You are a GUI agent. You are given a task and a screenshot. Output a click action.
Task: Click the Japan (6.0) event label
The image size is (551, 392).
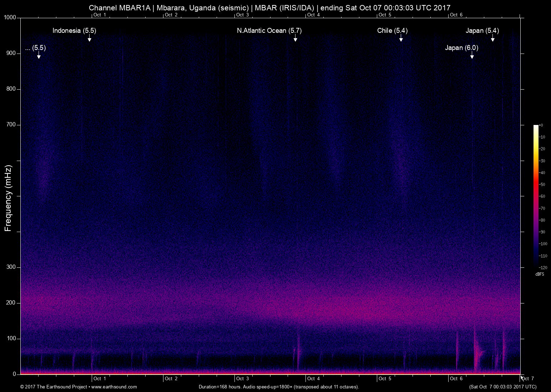[461, 48]
